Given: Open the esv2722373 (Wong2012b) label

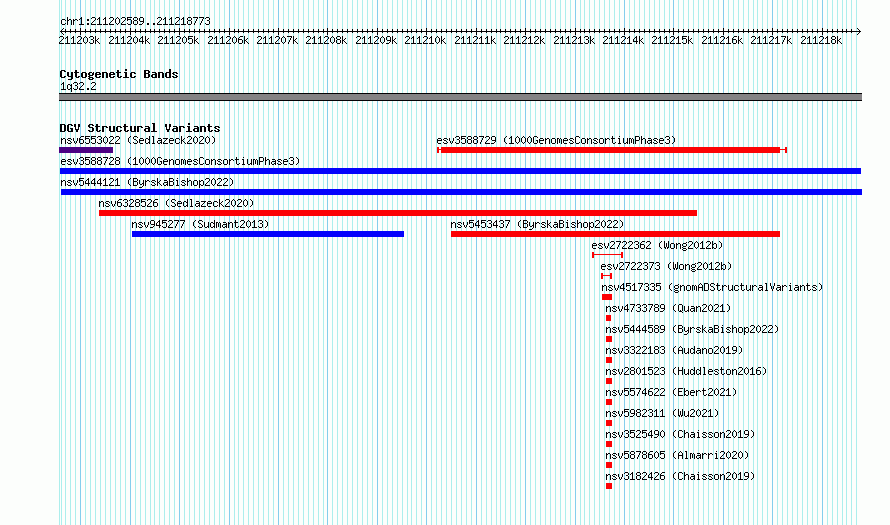Looking at the screenshot, I should click(x=666, y=266).
